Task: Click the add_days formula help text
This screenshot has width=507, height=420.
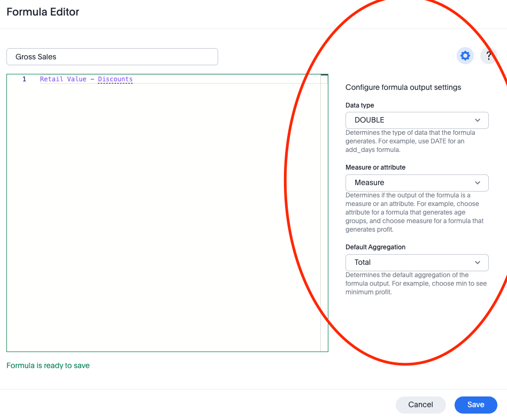Action: point(410,141)
